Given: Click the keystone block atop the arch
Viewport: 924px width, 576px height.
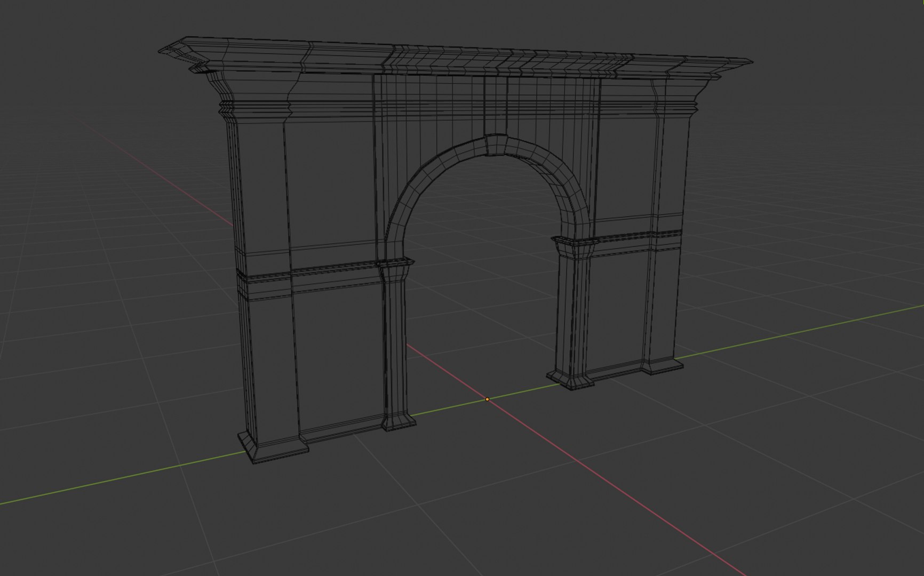Looking at the screenshot, I should point(496,145).
